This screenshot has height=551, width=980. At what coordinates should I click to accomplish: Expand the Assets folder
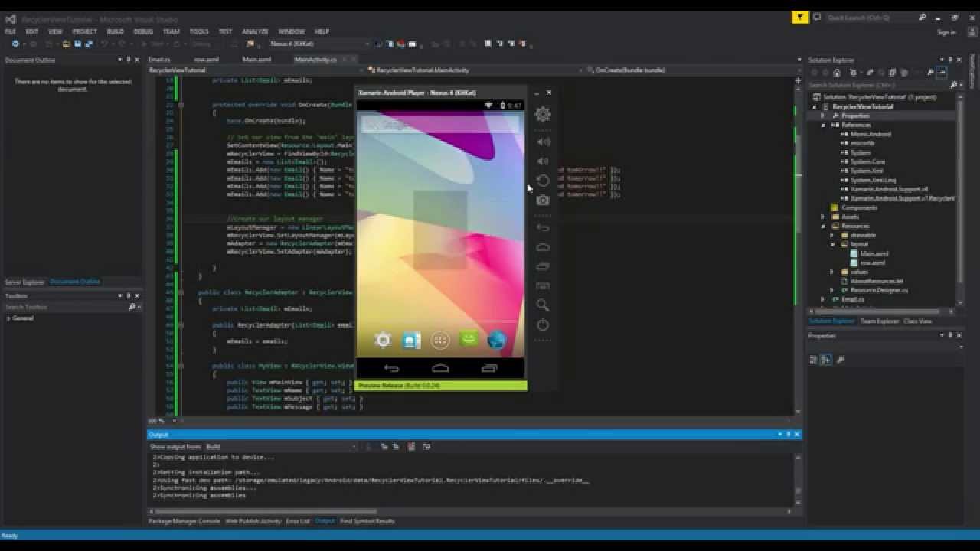[x=824, y=217]
